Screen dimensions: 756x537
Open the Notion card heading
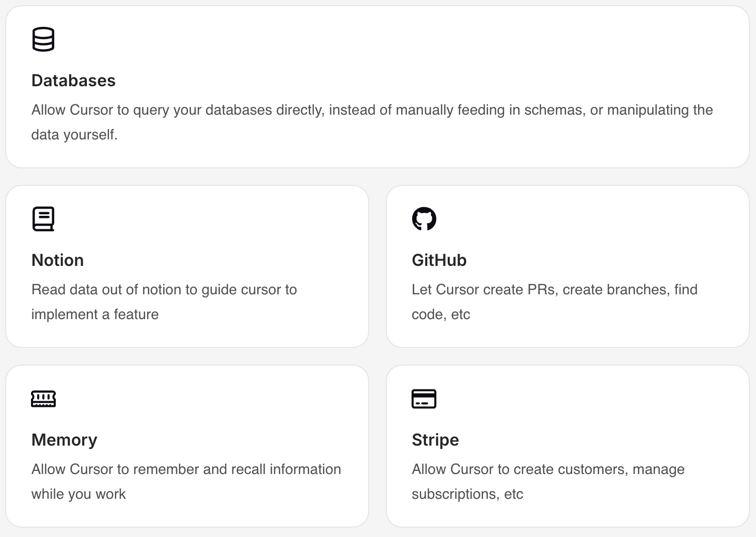[x=57, y=260]
